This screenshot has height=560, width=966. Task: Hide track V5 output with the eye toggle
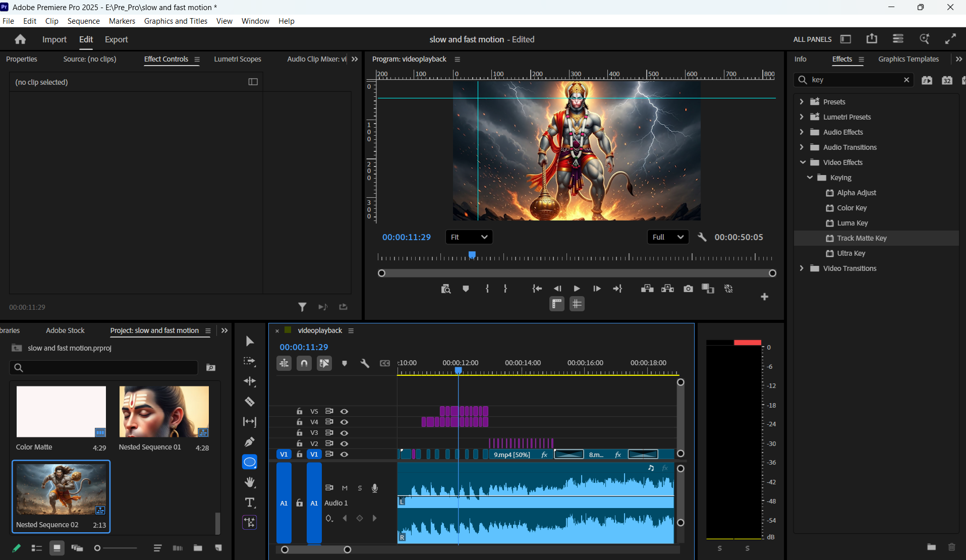(345, 411)
